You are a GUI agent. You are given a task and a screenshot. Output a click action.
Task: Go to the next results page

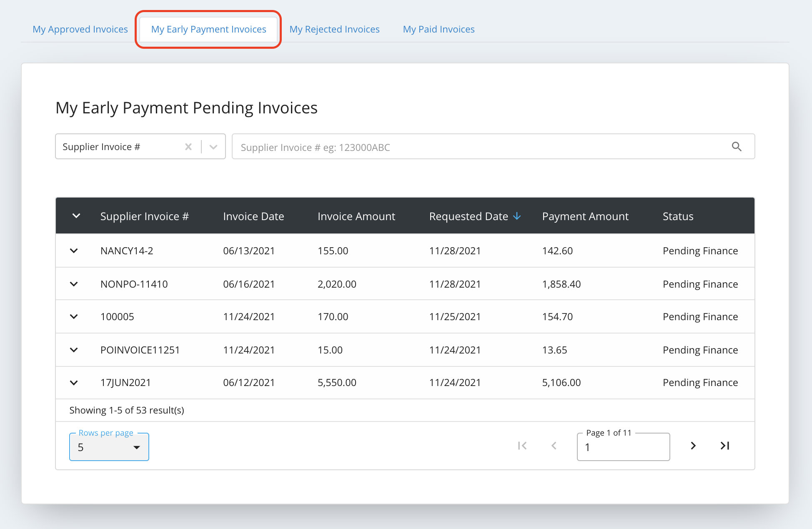[693, 446]
